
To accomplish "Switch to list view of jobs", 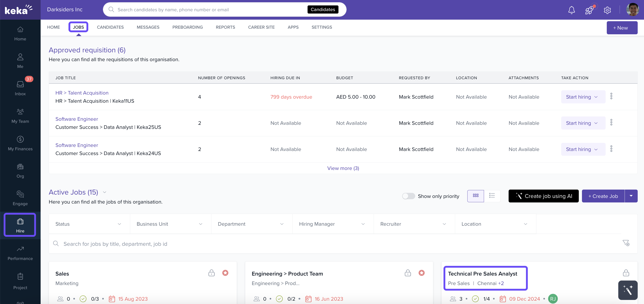I will [x=492, y=196].
